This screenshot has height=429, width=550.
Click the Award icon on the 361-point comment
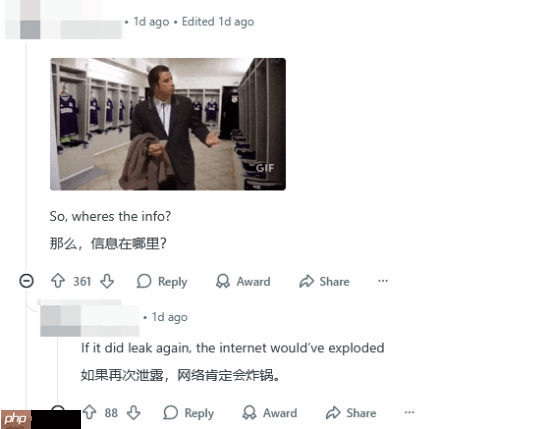coord(223,281)
